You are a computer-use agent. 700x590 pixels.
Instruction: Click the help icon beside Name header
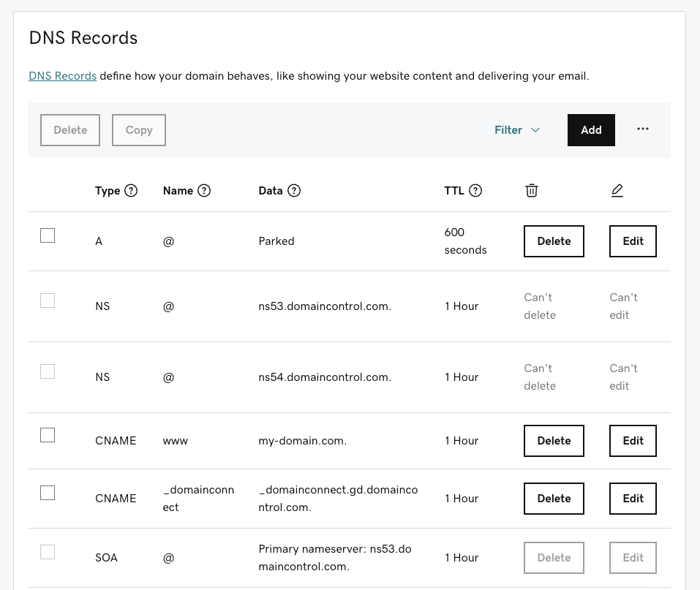click(x=204, y=191)
